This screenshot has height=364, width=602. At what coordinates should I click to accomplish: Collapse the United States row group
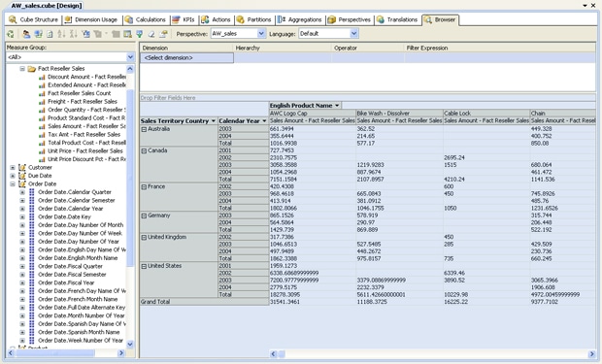(144, 266)
